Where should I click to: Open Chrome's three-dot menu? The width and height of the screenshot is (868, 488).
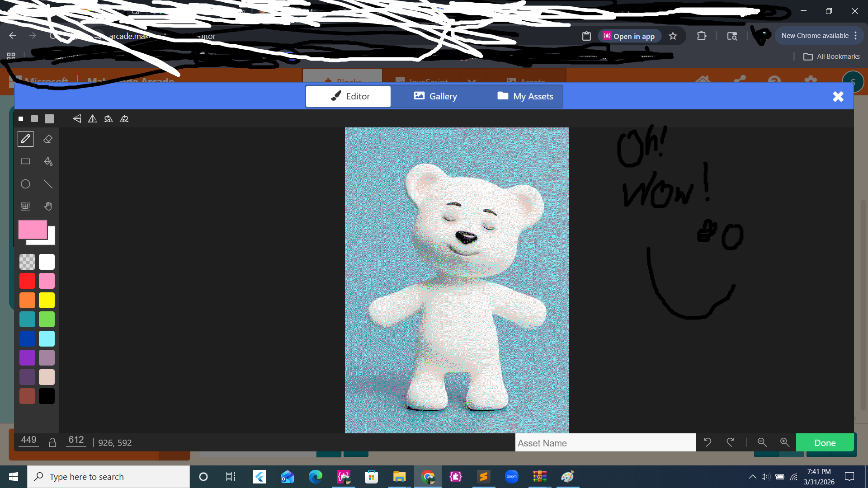855,36
